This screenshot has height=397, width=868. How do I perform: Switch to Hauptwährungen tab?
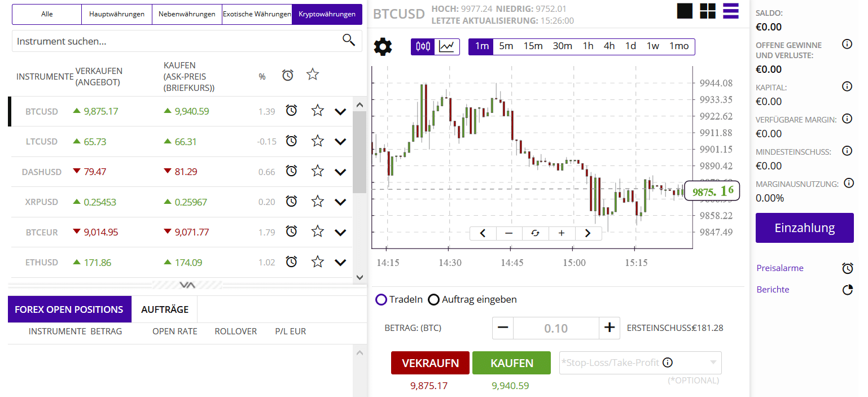(117, 14)
